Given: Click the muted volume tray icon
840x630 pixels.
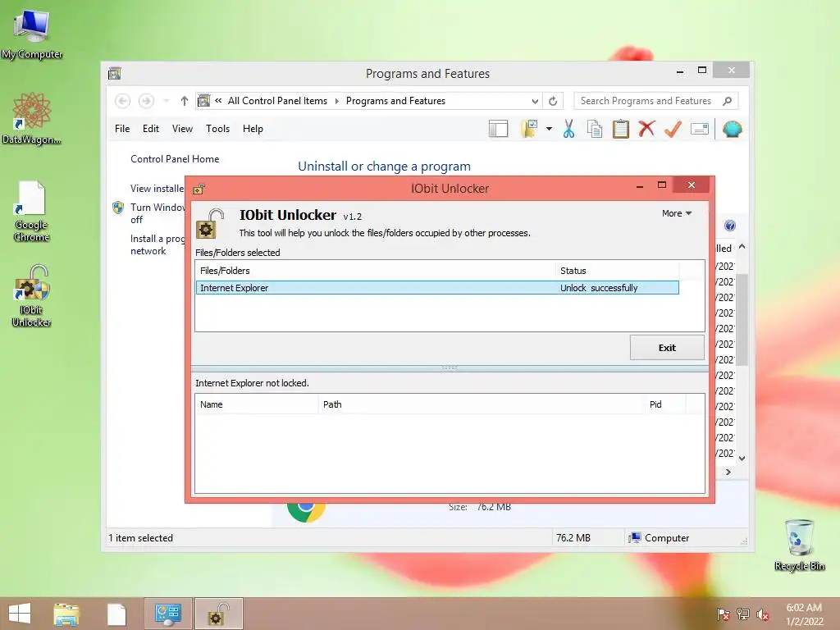Looking at the screenshot, I should pos(763,614).
